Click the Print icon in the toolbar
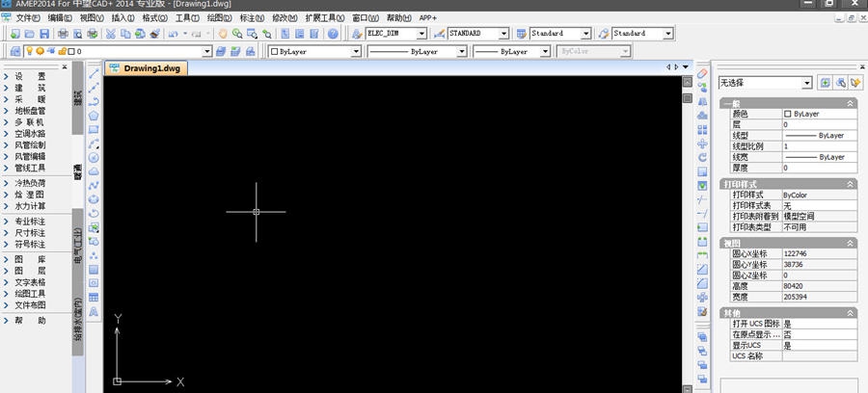This screenshot has width=868, height=393. [x=62, y=34]
